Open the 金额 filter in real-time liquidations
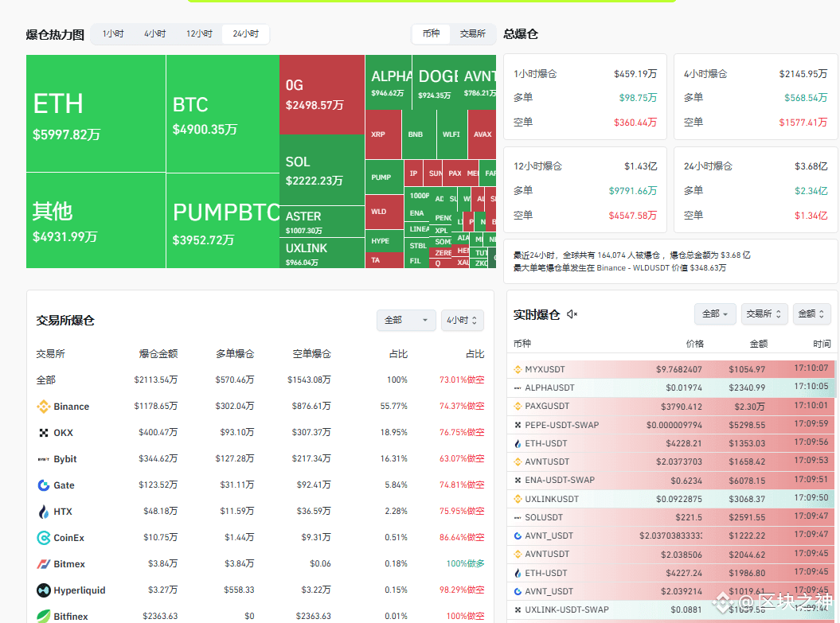840x623 pixels. tap(811, 313)
